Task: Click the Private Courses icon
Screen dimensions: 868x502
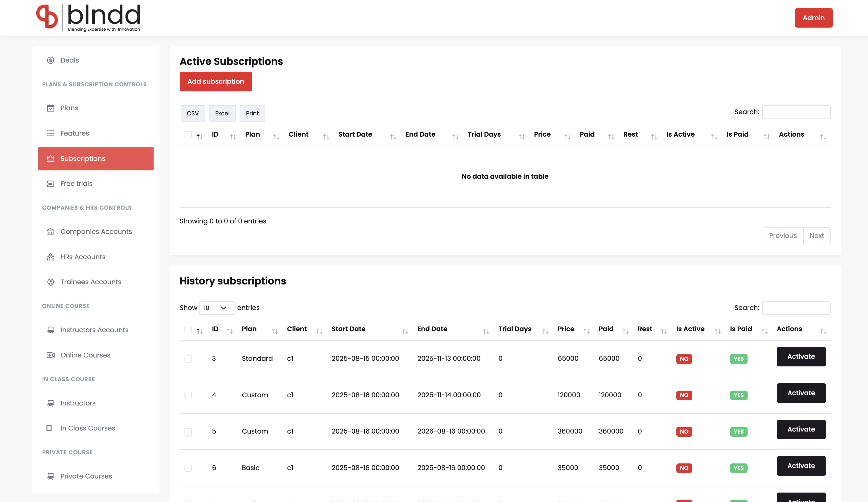Action: [51, 476]
